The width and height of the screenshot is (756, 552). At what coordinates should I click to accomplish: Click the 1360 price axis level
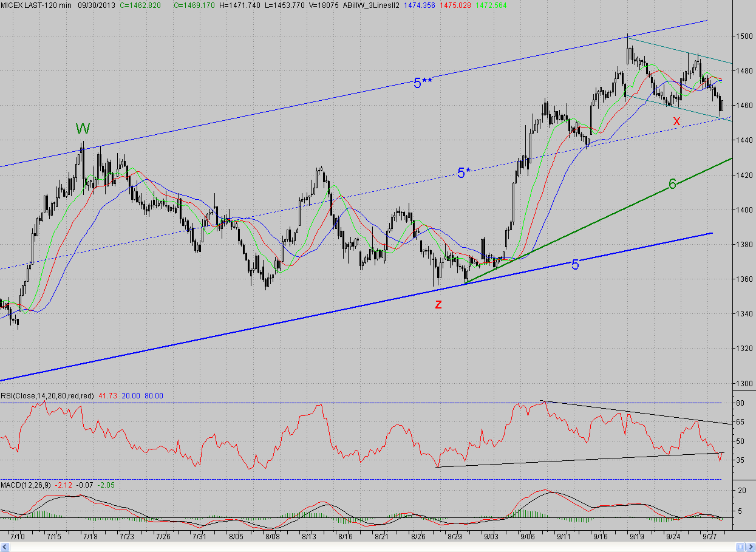click(x=744, y=279)
